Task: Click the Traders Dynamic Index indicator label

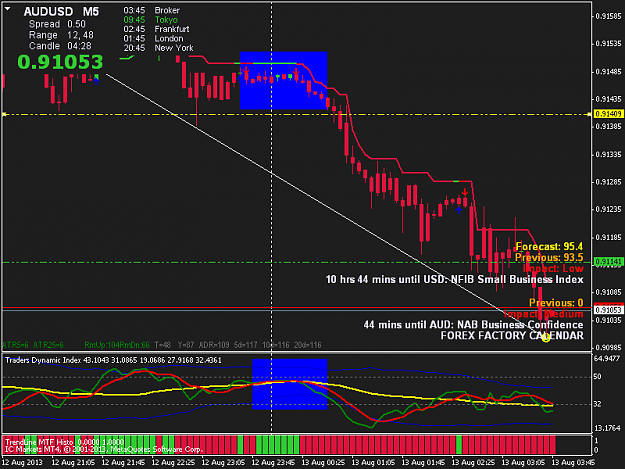Action: (x=113, y=360)
